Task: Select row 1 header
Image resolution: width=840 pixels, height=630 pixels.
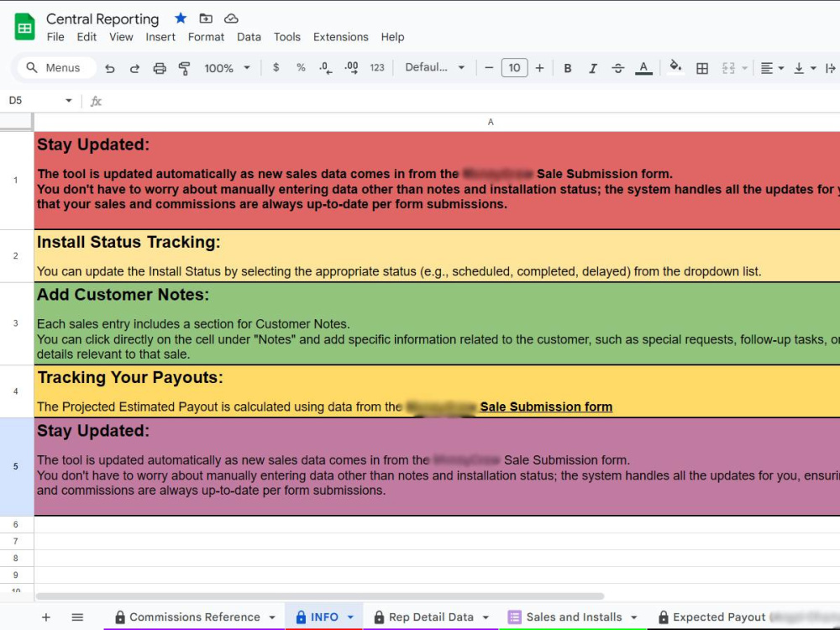Action: (16, 181)
